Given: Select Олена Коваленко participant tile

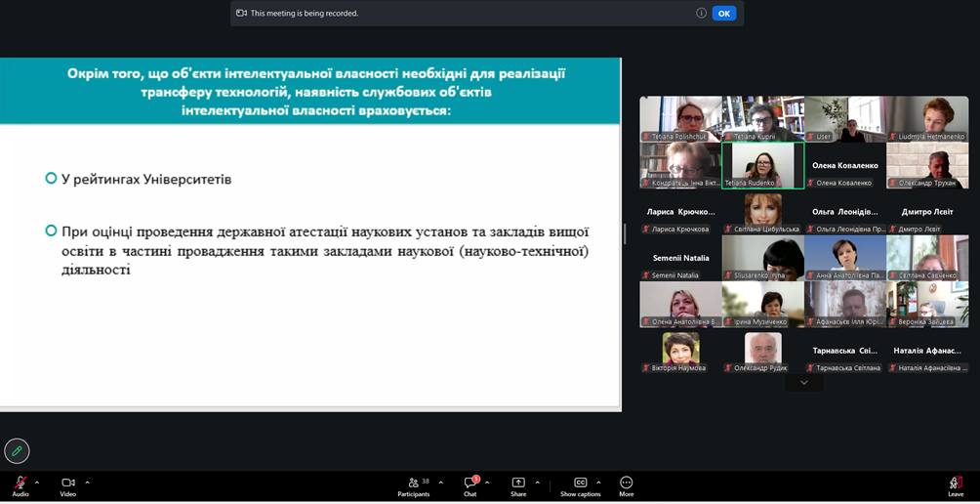Looking at the screenshot, I should click(x=845, y=166).
